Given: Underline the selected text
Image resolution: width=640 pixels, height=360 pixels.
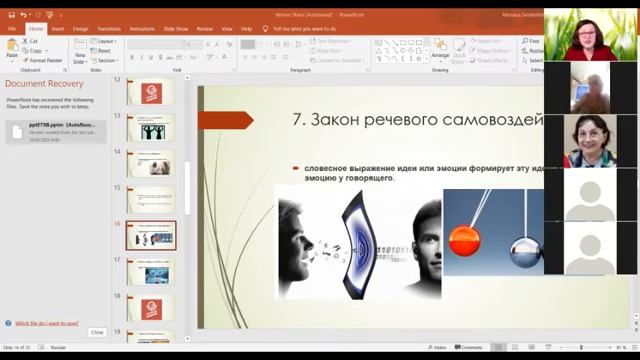Looking at the screenshot, I should (151, 58).
